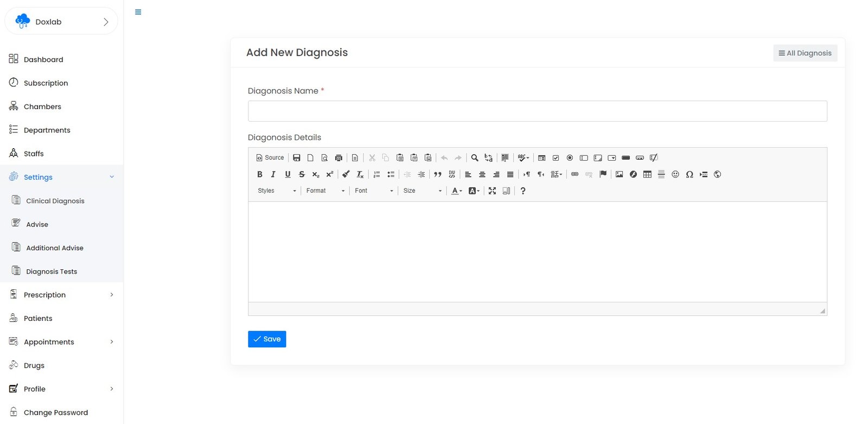This screenshot has height=424, width=868.
Task: Open the Format dropdown
Action: (x=325, y=191)
